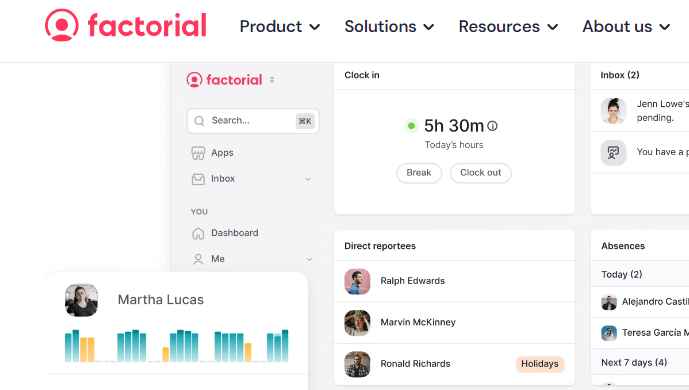The image size is (689, 390).
Task: Open the workspace switcher arrows beside factorial
Action: (x=272, y=79)
